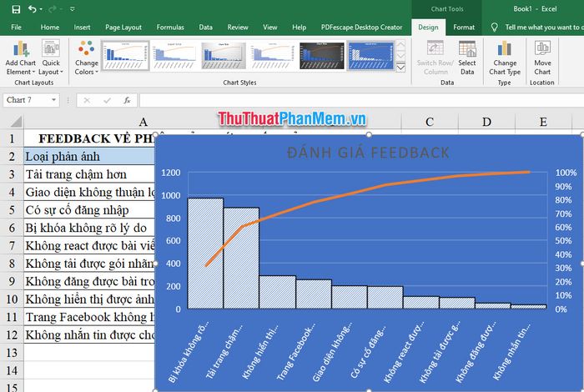Apply the first white chart style thumbnail
584x392 pixels.
[125, 56]
